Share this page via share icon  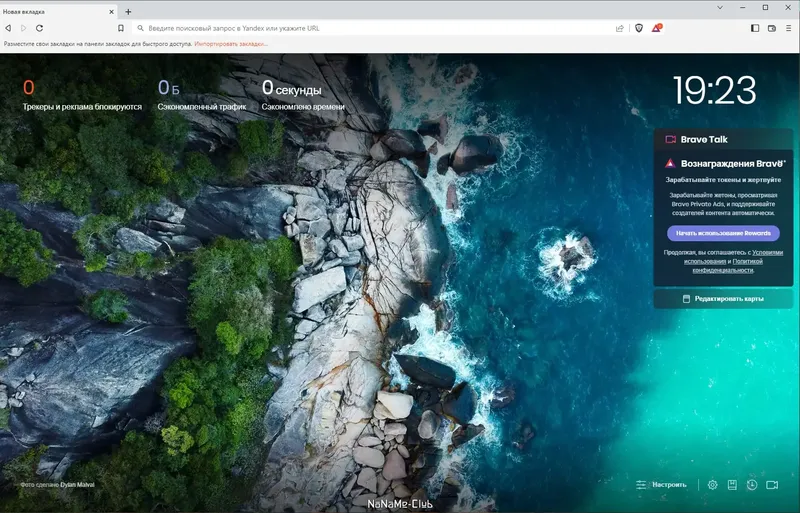click(x=619, y=28)
